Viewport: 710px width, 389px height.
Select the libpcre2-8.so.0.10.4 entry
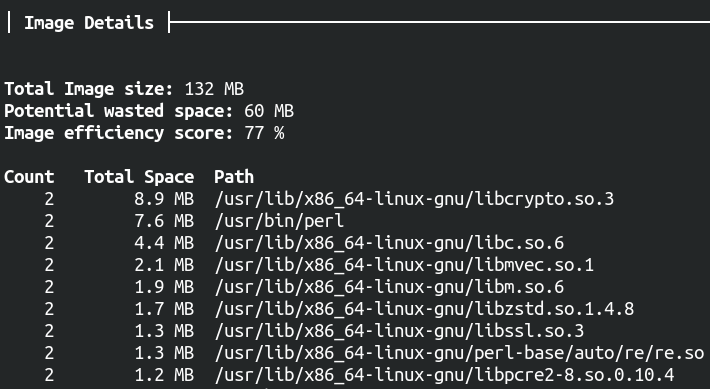(444, 376)
